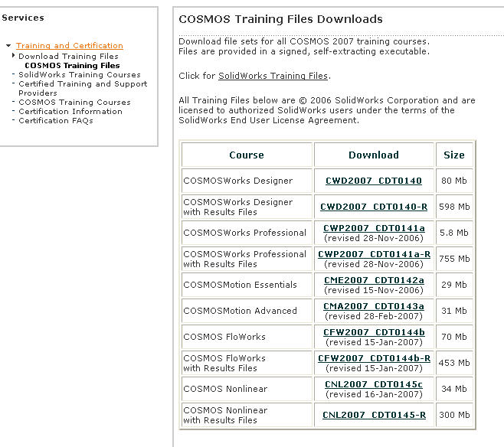Download CNL2007_CDT0145-R results file
Image resolution: width=504 pixels, height=447 pixels.
pos(374,415)
